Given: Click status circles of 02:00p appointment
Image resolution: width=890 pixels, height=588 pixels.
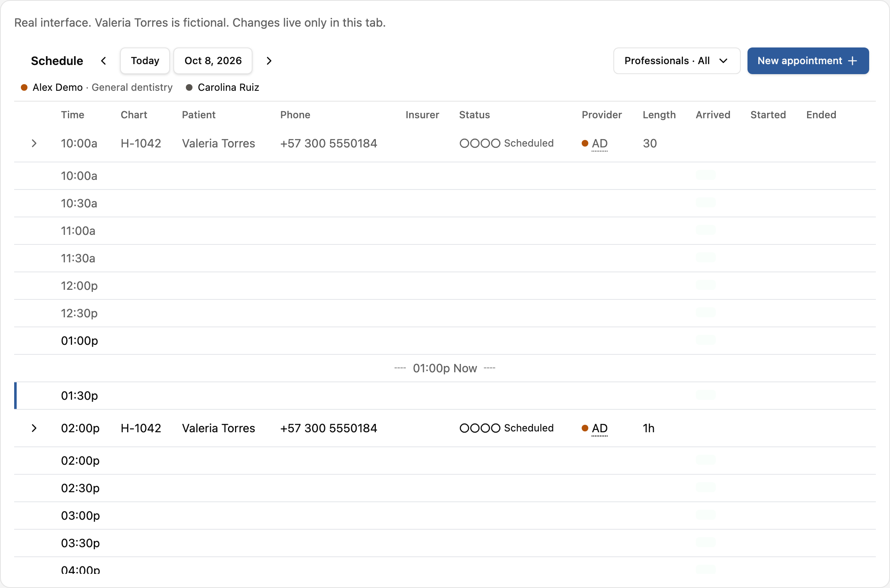Looking at the screenshot, I should (480, 428).
